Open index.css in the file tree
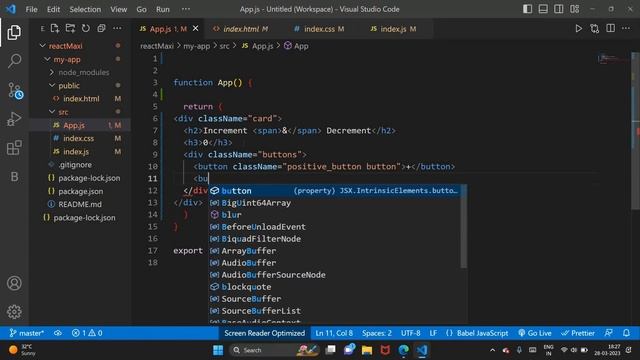 (x=78, y=138)
